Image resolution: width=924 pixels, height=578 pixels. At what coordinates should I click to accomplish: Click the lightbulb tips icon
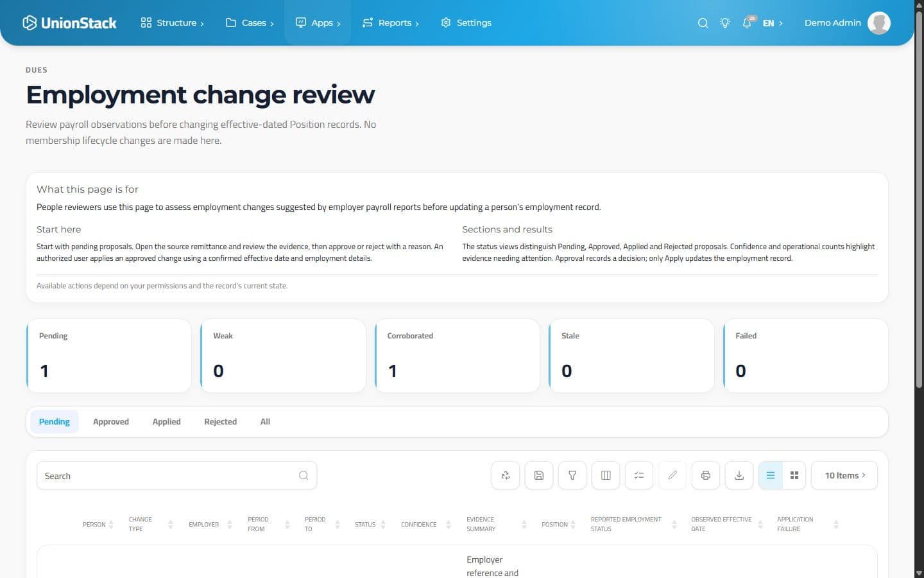725,23
